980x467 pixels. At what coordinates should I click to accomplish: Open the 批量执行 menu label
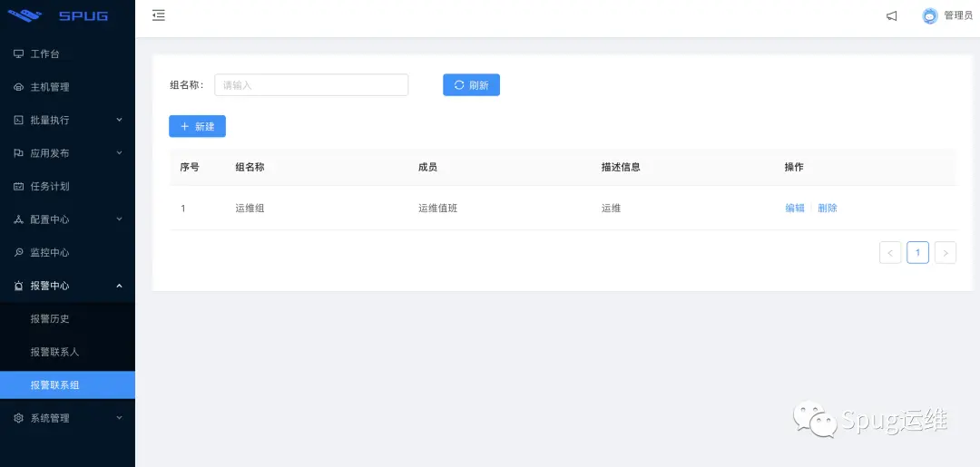tap(50, 120)
